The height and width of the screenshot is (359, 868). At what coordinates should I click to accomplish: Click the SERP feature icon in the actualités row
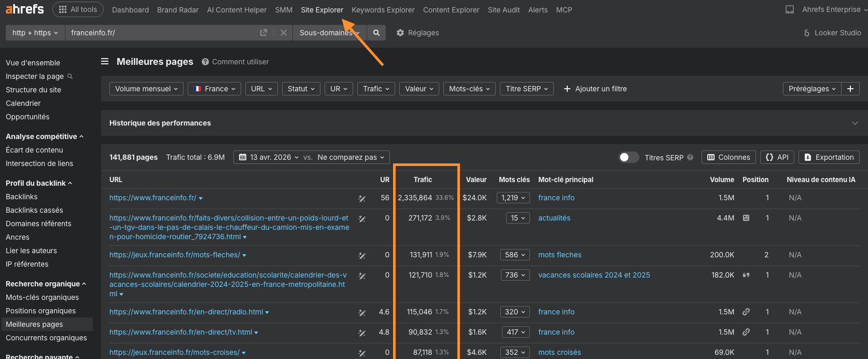point(746,218)
